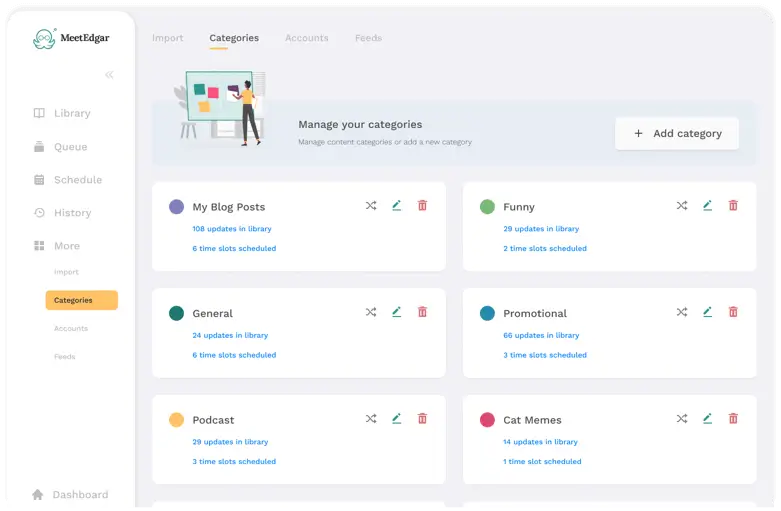Click the Cat Memes category title
This screenshot has width=781, height=511.
532,420
